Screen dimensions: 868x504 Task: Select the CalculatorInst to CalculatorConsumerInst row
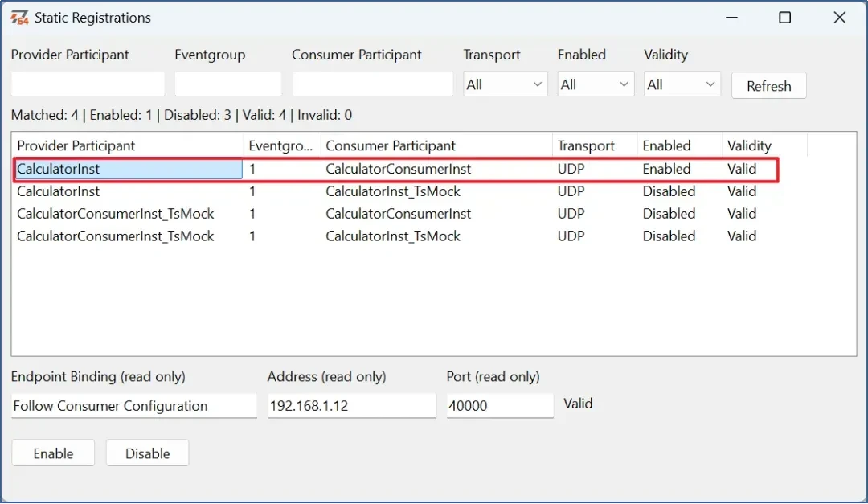pos(396,169)
